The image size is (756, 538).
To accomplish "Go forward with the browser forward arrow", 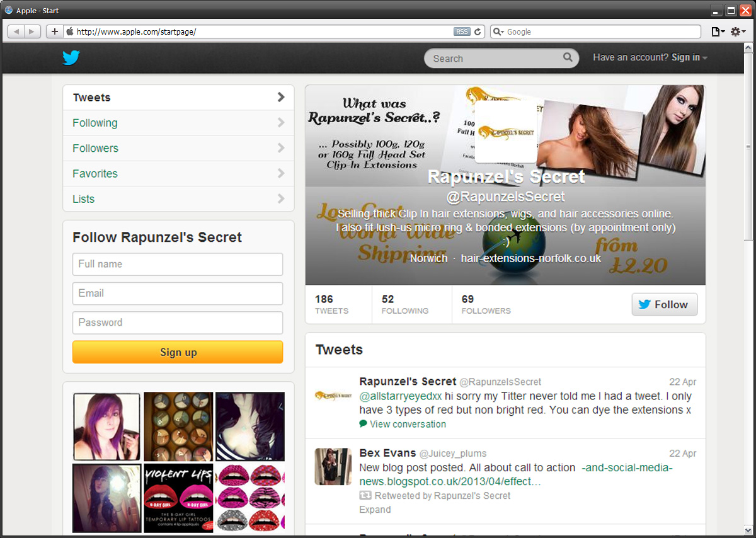I will pyautogui.click(x=33, y=31).
